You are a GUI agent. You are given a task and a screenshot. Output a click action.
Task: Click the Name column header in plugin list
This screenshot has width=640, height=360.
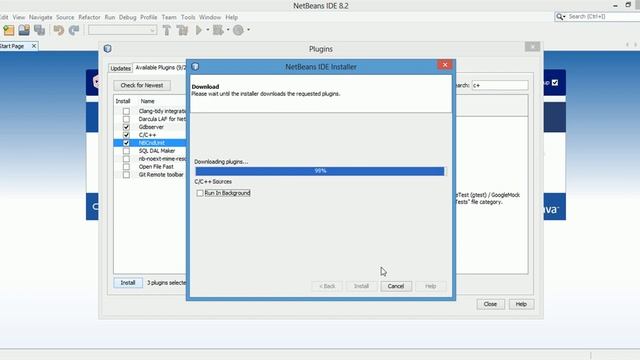point(147,101)
